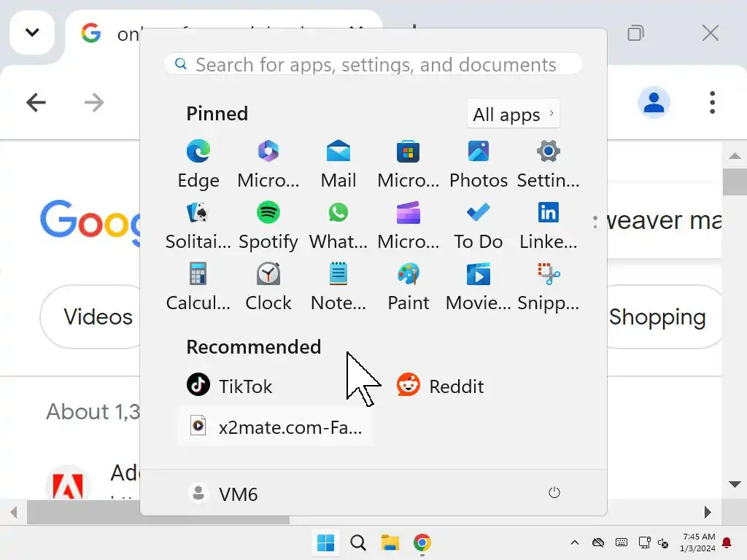The height and width of the screenshot is (560, 747).
Task: Open taskbar Search magnifier
Action: click(x=357, y=542)
